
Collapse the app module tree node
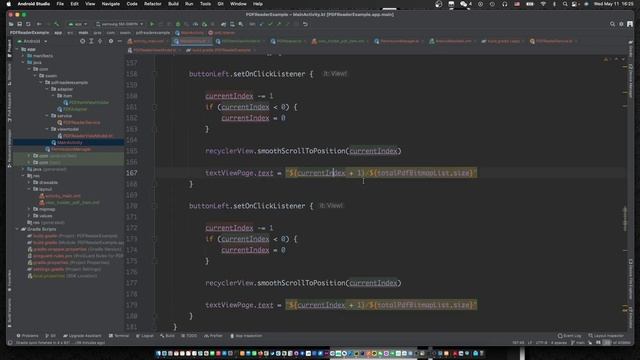pyautogui.click(x=17, y=49)
